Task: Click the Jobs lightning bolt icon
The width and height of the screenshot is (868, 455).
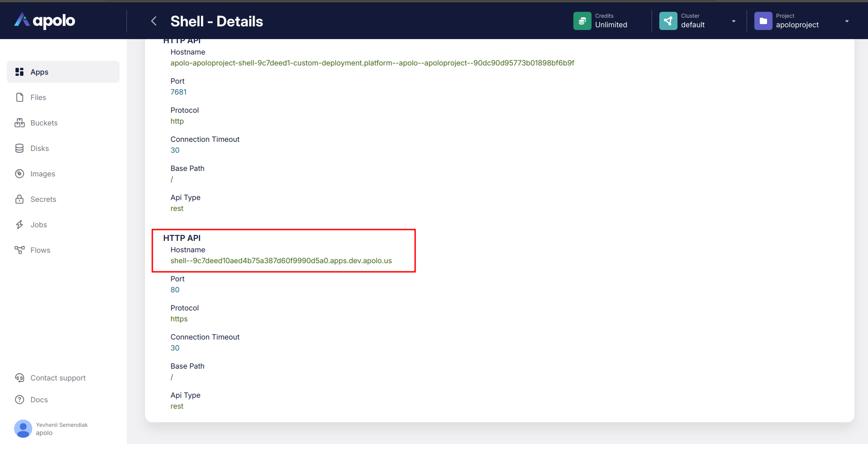Action: (x=20, y=225)
